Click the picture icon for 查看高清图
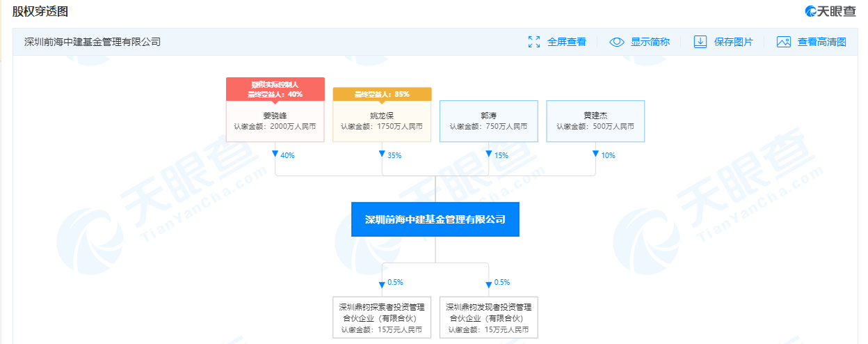 click(784, 42)
